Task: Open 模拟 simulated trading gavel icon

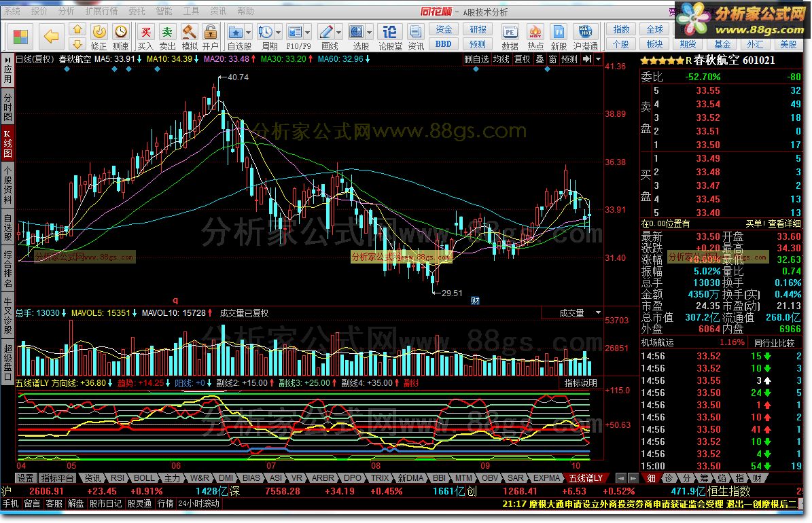Action: pos(189,37)
